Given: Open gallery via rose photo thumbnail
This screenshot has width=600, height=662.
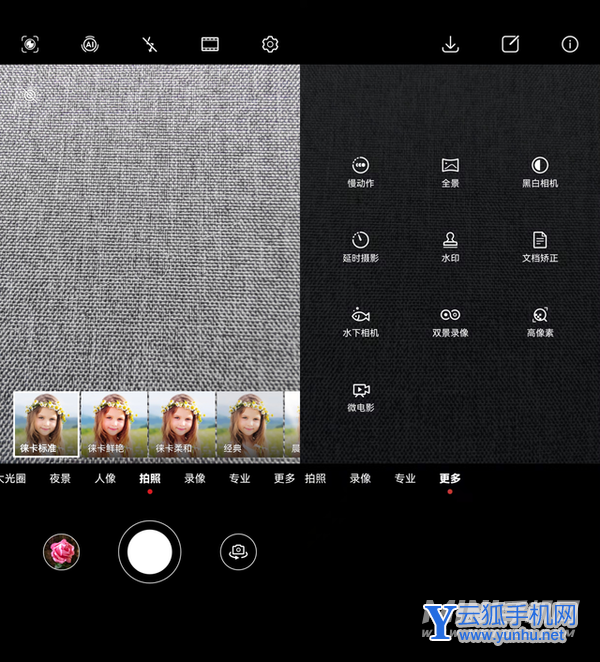Looking at the screenshot, I should click(x=62, y=551).
